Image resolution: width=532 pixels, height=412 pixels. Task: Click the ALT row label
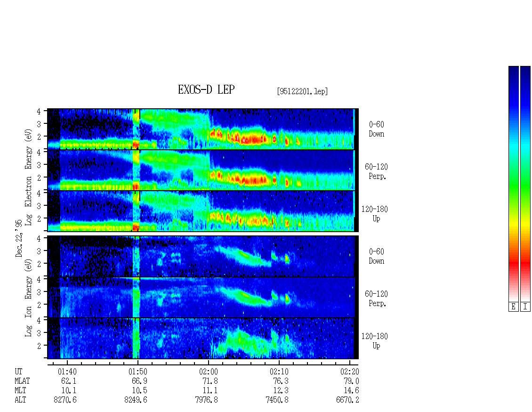click(20, 400)
